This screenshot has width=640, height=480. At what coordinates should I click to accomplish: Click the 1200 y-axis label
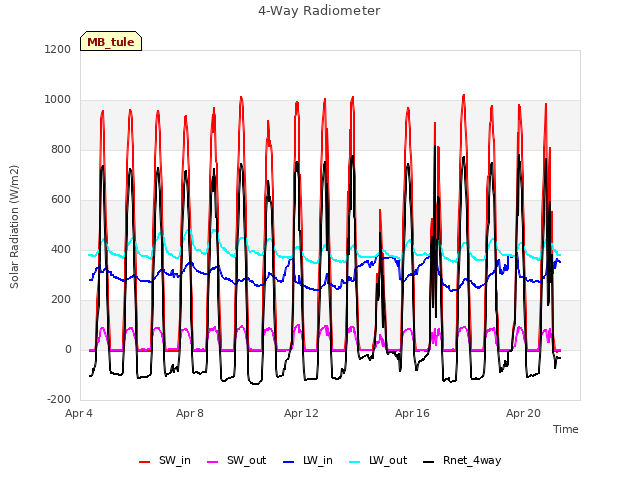point(58,49)
